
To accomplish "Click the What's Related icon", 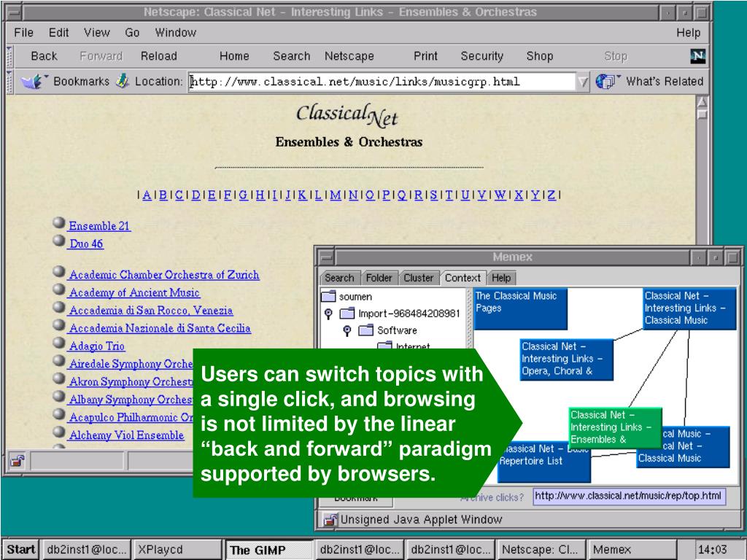I will (x=605, y=82).
